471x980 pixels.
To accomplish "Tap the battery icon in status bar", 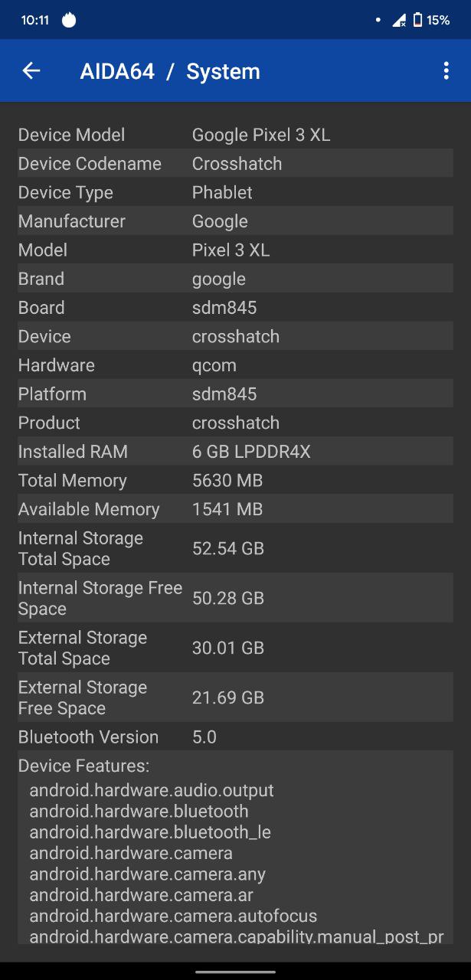I will tap(417, 21).
